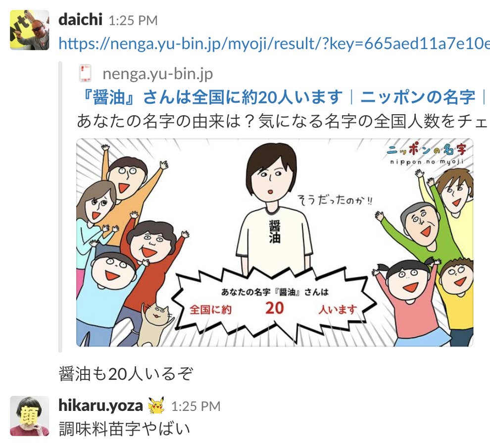Click the preview description あなたの名字の由来は
This screenshot has width=490, height=448.
pos(282,121)
